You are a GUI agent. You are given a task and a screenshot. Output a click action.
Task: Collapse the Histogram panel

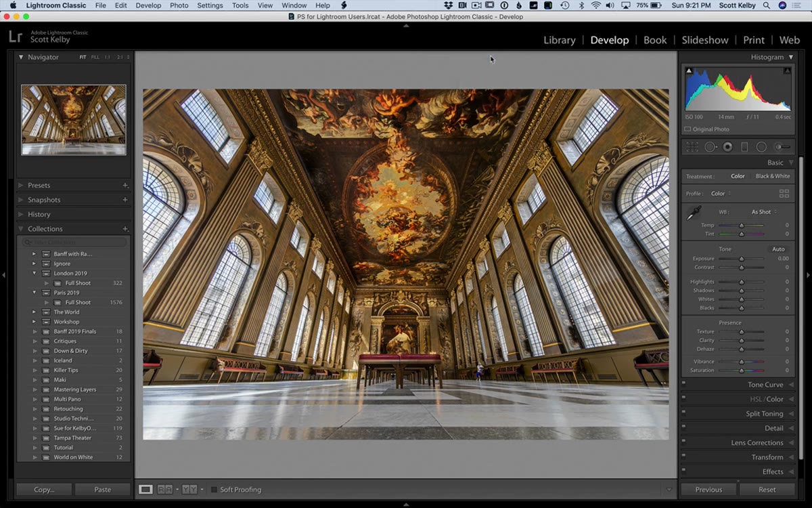[x=791, y=57]
